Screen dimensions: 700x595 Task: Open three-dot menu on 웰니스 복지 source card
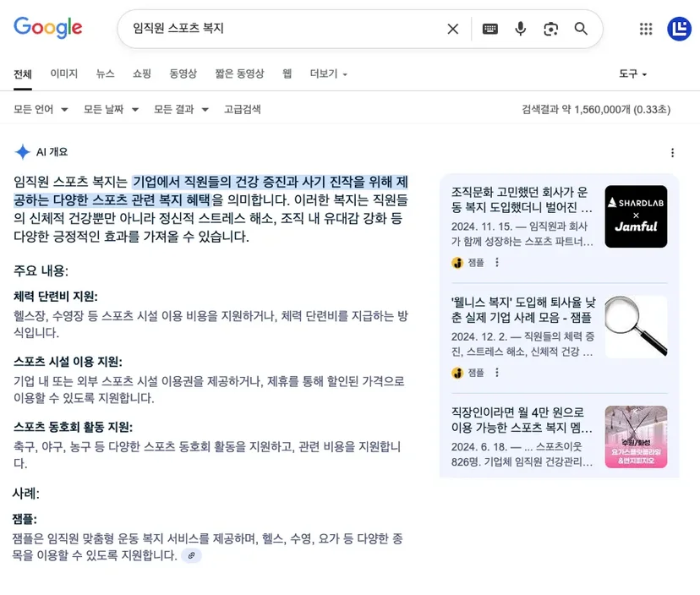click(497, 372)
